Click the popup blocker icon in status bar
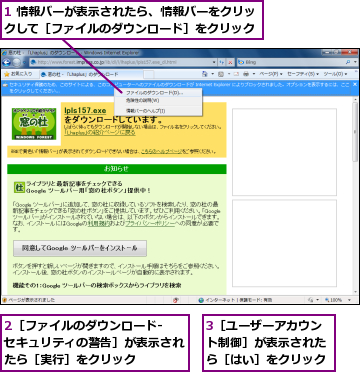 (x=176, y=300)
